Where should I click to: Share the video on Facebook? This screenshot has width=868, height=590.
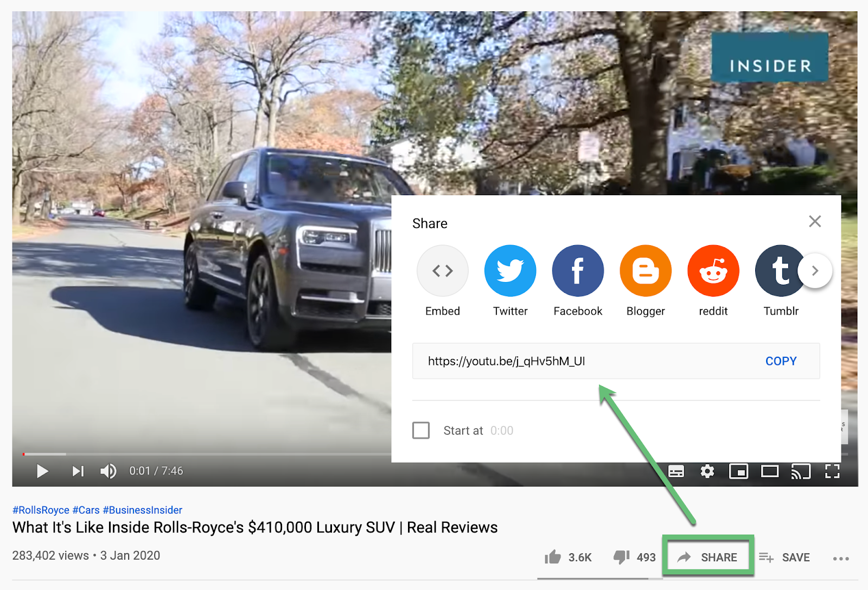point(578,271)
